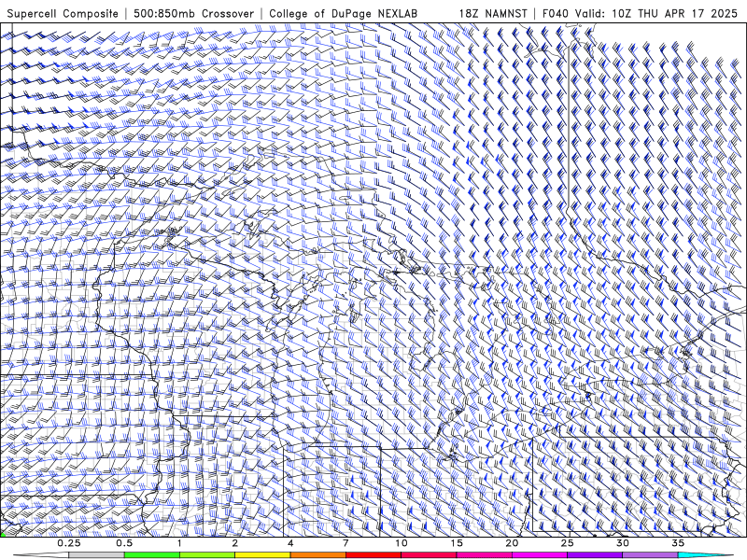Viewport: 747px width, 560px height.
Task: Select the bright green 0.5–1 color bar segment
Action: (152, 555)
